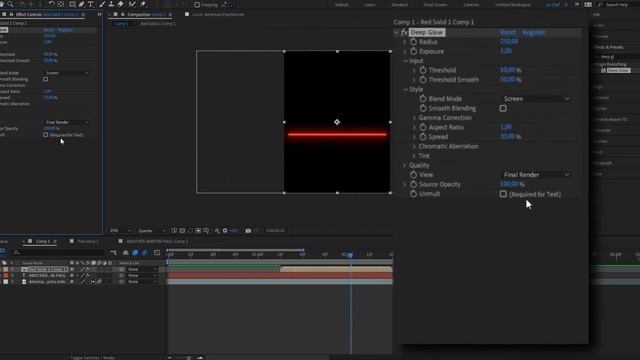Toggle visibility of the ANOTHER text layer
Viewport: 640px width, 360px height.
(x=72, y=276)
